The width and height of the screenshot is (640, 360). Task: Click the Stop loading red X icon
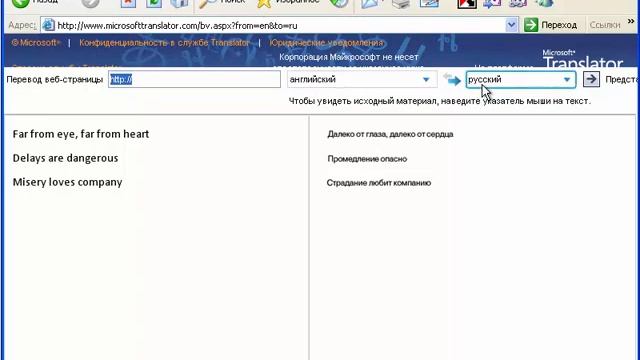coord(128,3)
